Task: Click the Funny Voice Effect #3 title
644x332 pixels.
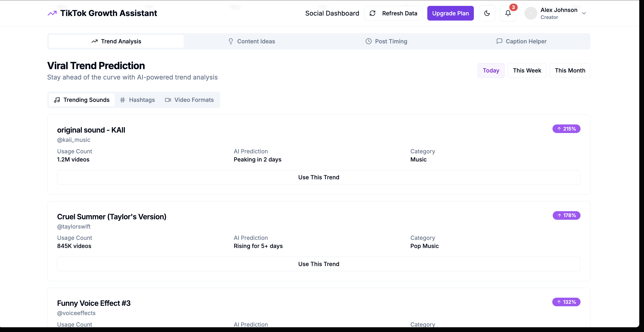Action: (x=94, y=303)
